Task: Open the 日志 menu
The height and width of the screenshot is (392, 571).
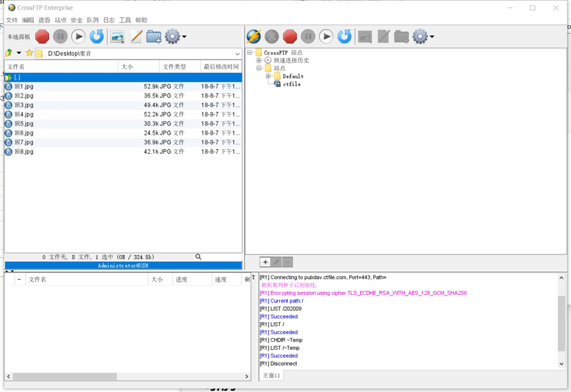Action: tap(109, 20)
